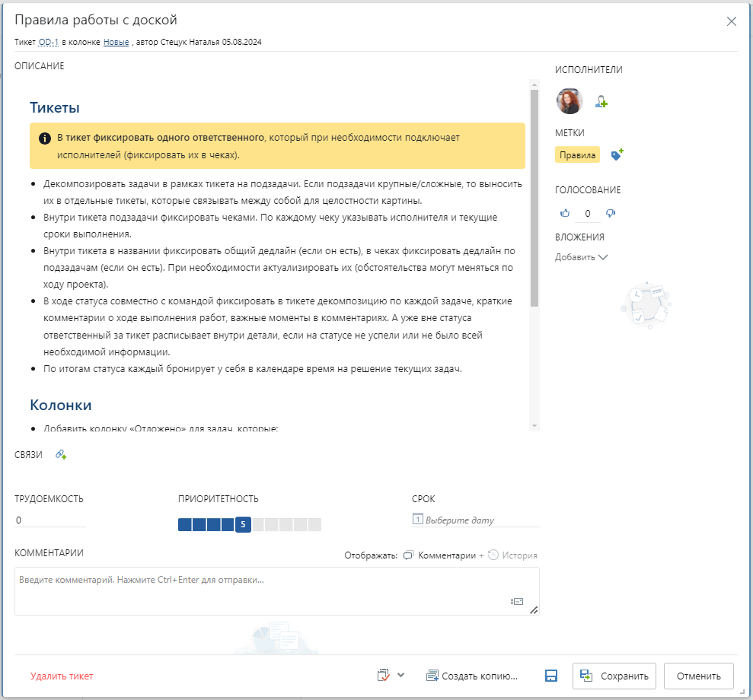Click the blue save disk icon in bottom bar
Screen dimensions: 753x700
[550, 675]
